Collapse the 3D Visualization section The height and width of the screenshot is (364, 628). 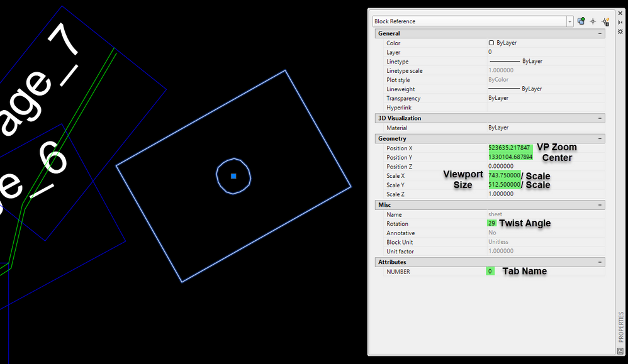[600, 118]
